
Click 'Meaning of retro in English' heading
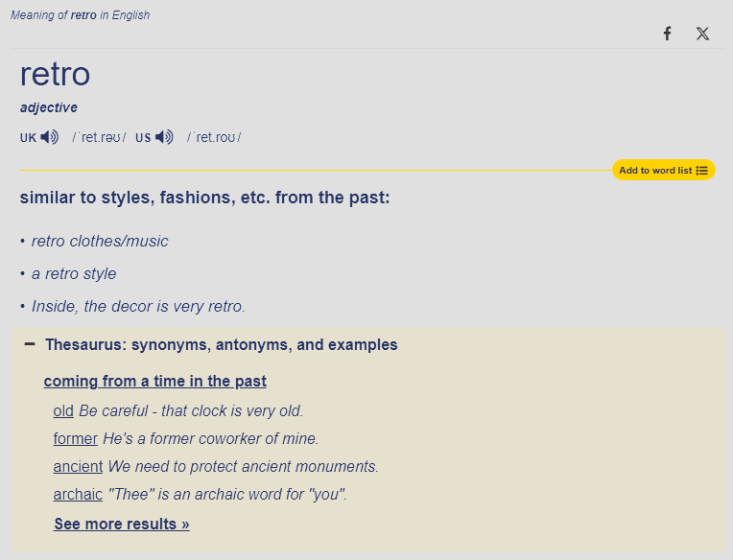coord(80,15)
